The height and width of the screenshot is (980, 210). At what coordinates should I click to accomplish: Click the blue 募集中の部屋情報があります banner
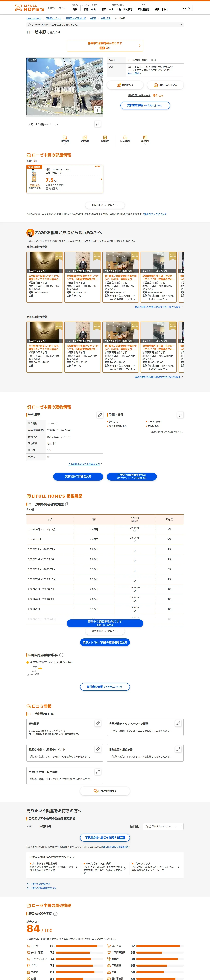[105, 623]
